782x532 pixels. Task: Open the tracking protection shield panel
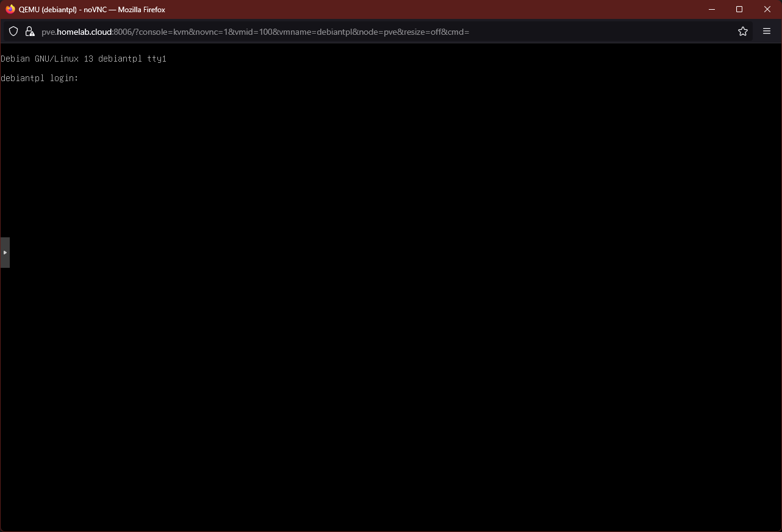click(13, 31)
